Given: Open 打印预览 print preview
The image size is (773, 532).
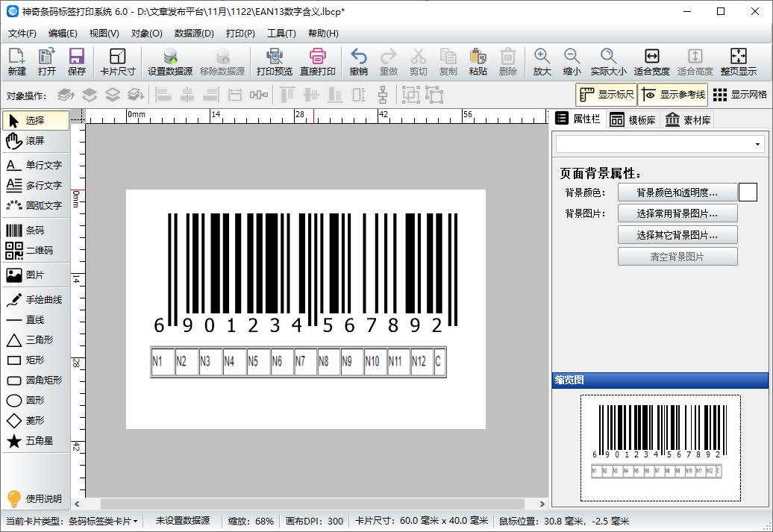Looking at the screenshot, I should [x=274, y=62].
